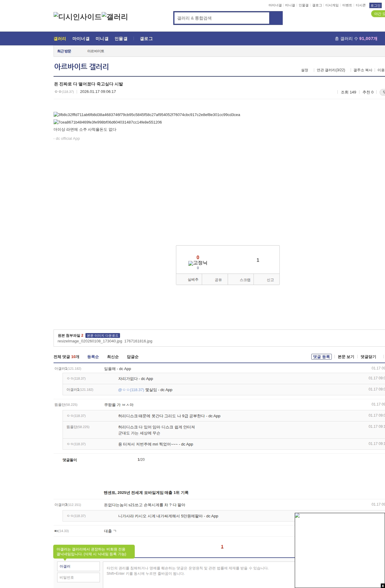Click the 로그인 button in the top bar
Screen dimensions: 385x588
click(375, 5)
